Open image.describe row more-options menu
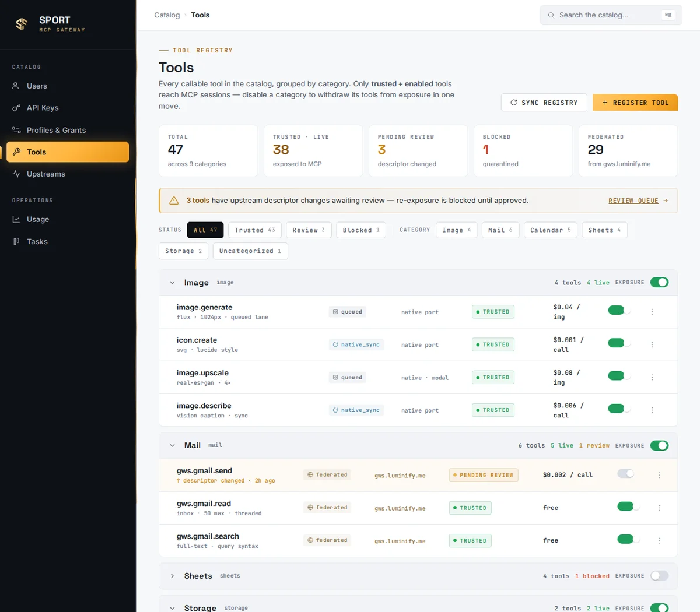The image size is (700, 612). (652, 410)
